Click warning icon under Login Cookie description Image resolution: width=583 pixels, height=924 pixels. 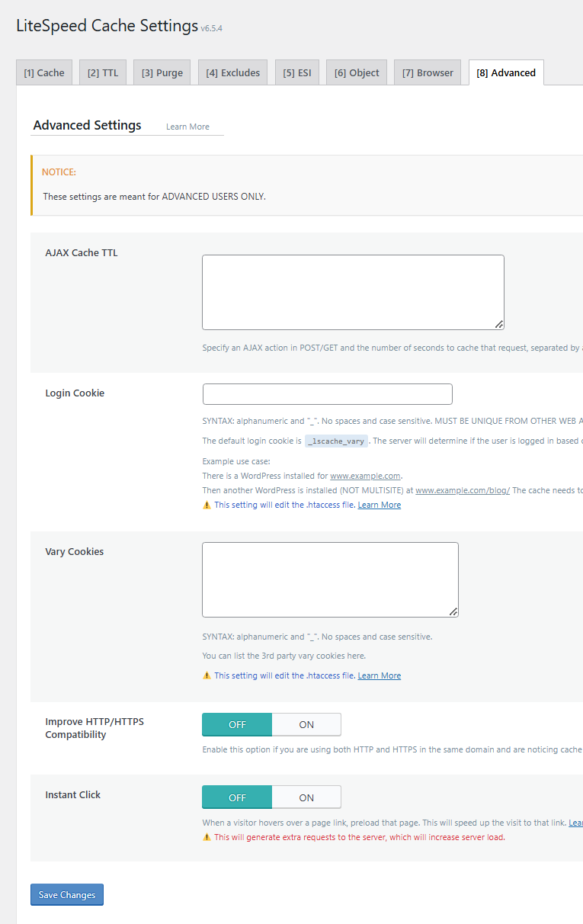pos(207,505)
